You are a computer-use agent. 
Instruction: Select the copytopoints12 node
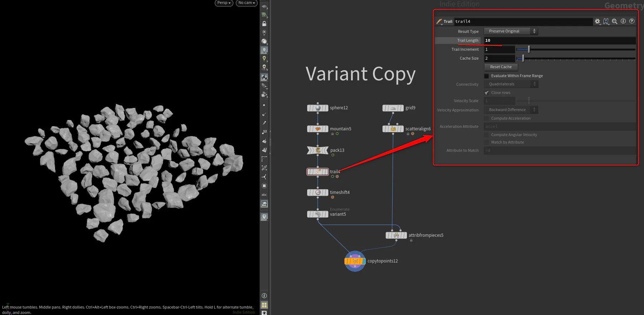click(355, 261)
